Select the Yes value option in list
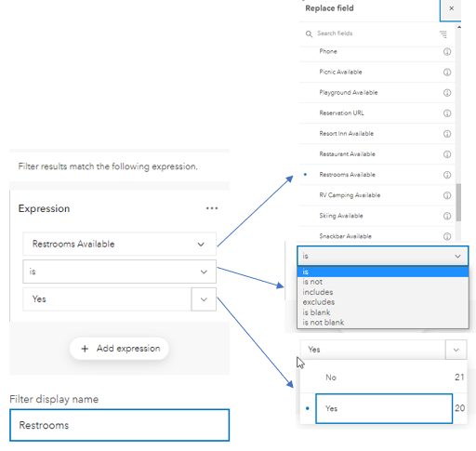The height and width of the screenshot is (451, 476). tap(384, 408)
